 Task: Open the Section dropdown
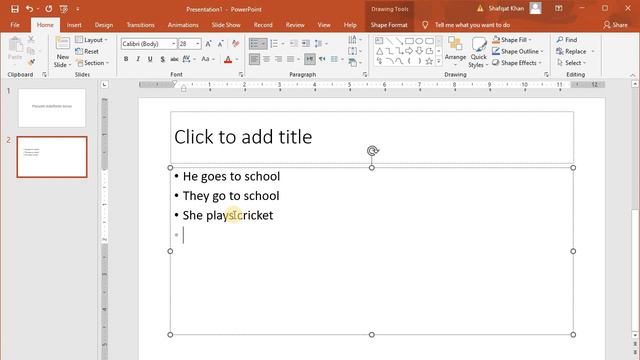point(93,63)
